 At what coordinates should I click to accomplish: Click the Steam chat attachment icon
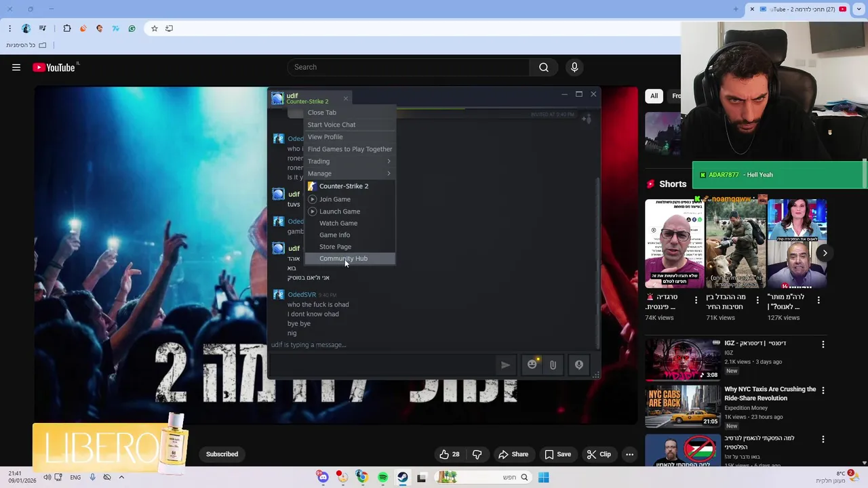point(553,365)
